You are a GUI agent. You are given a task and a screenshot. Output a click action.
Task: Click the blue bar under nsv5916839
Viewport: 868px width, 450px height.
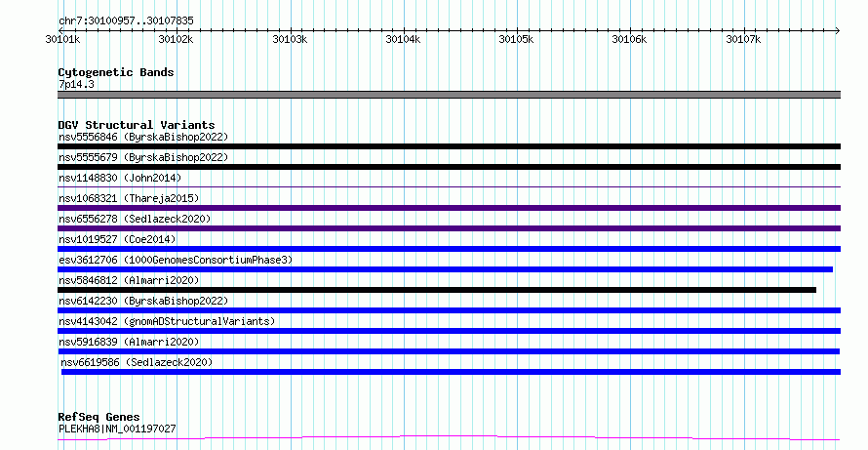coord(449,351)
